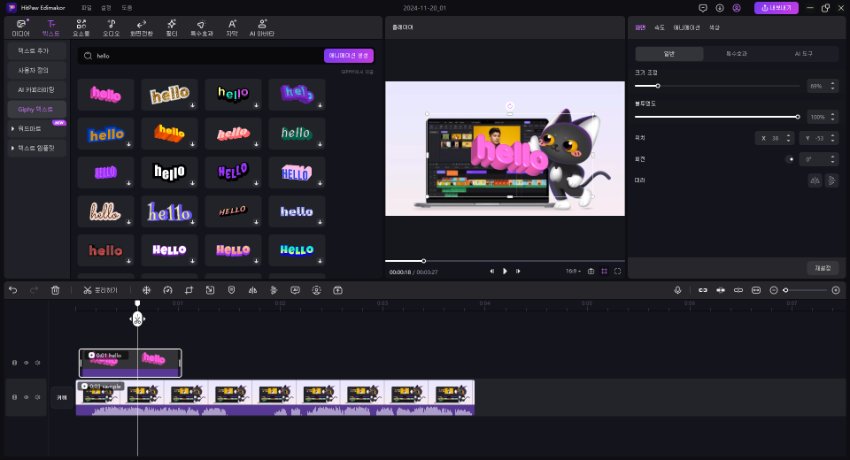Open the 16:9 aspect ratio dropdown
Image resolution: width=850 pixels, height=460 pixels.
(572, 271)
